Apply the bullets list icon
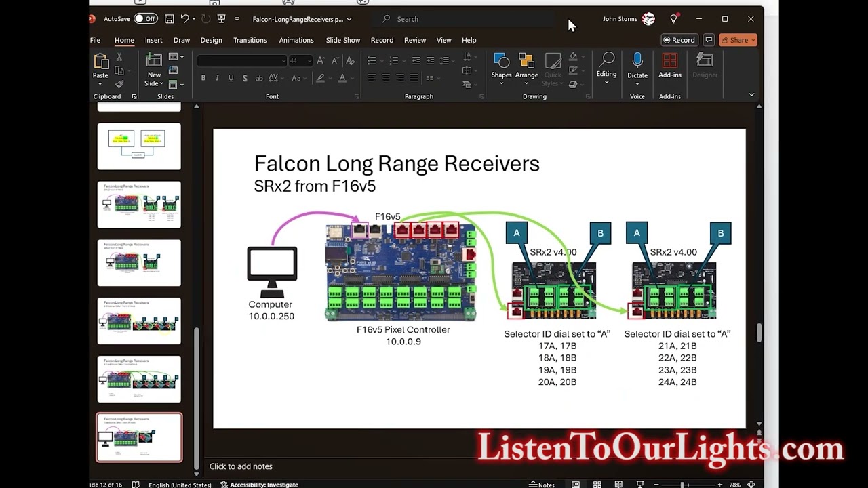 [372, 61]
